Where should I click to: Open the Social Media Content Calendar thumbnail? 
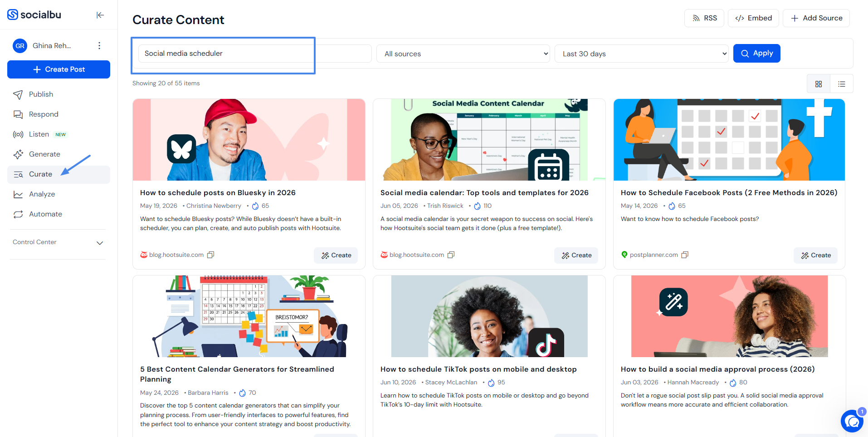click(489, 140)
